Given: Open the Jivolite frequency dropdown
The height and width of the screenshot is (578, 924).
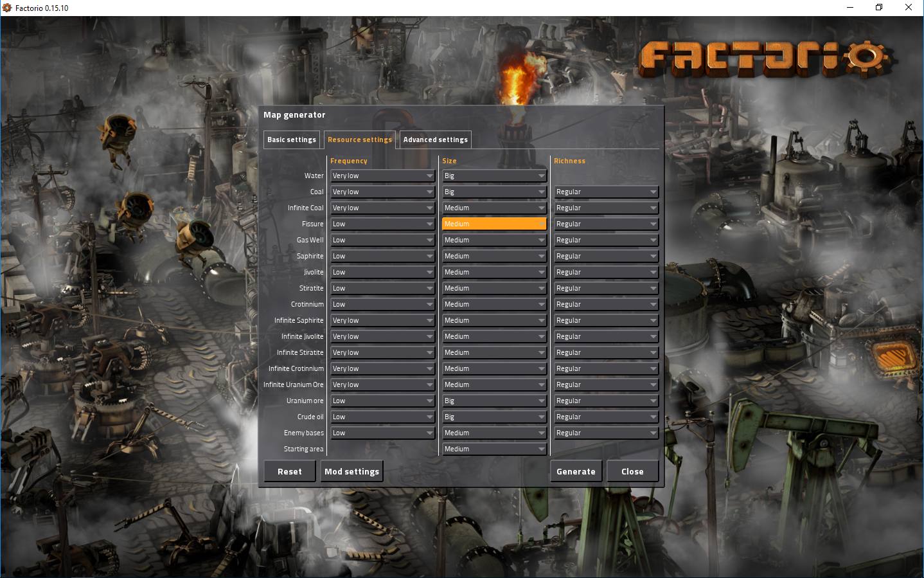Looking at the screenshot, I should (383, 272).
